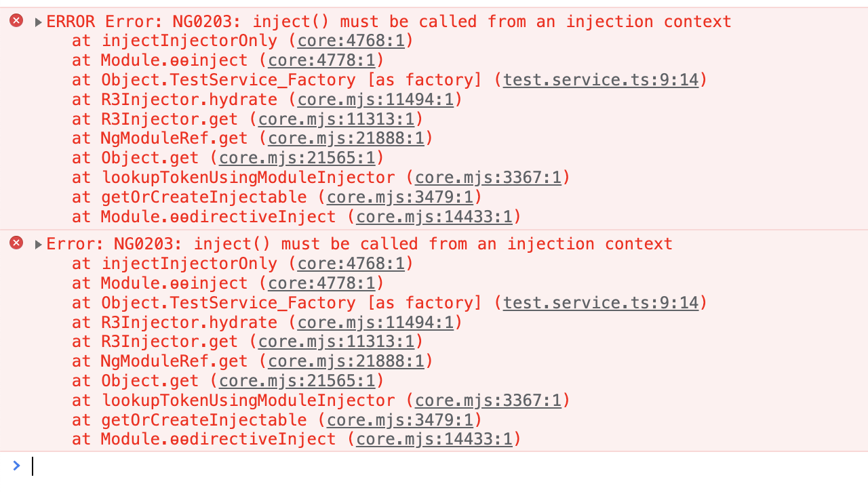Open core.mjs:21888:1 link in the first error
The height and width of the screenshot is (492, 868).
point(346,138)
